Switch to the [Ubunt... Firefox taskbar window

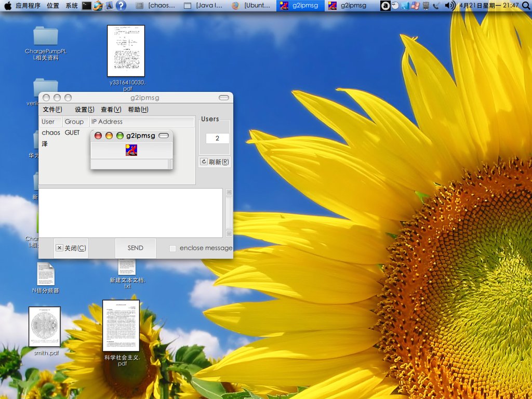252,5
